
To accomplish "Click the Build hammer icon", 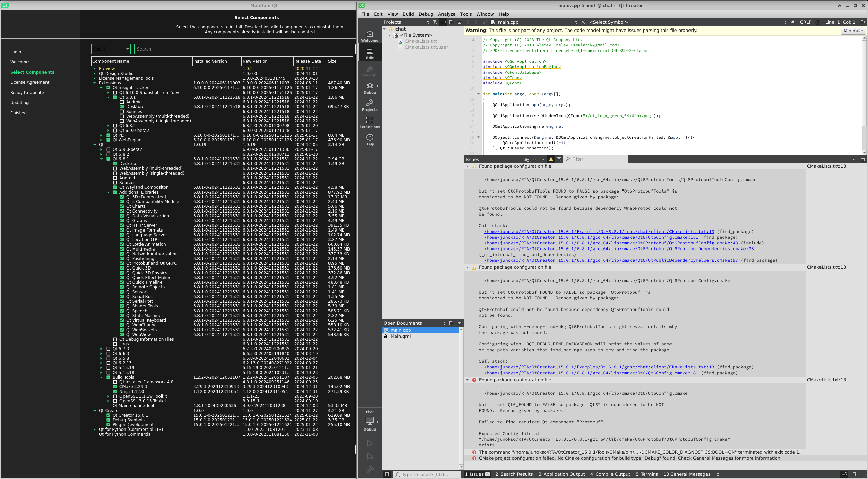I will point(370,469).
